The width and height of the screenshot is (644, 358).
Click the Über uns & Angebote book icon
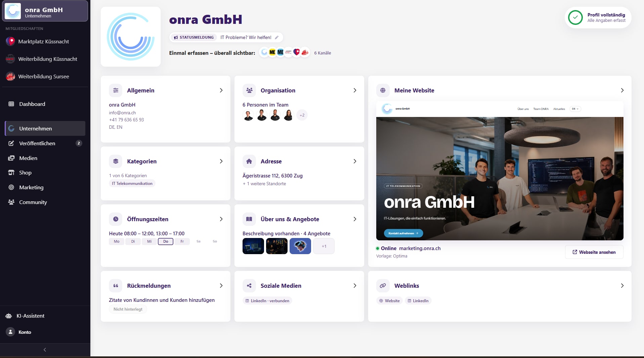(249, 219)
